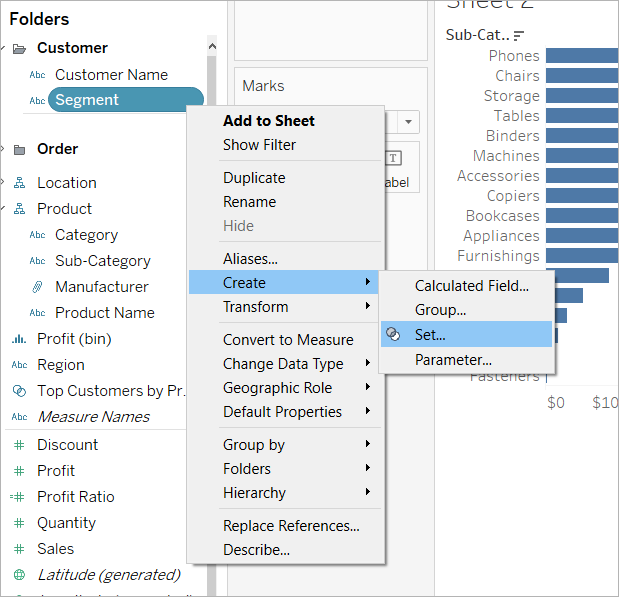
Task: Click the Profit Ratio calculated field icon
Action: (x=18, y=497)
